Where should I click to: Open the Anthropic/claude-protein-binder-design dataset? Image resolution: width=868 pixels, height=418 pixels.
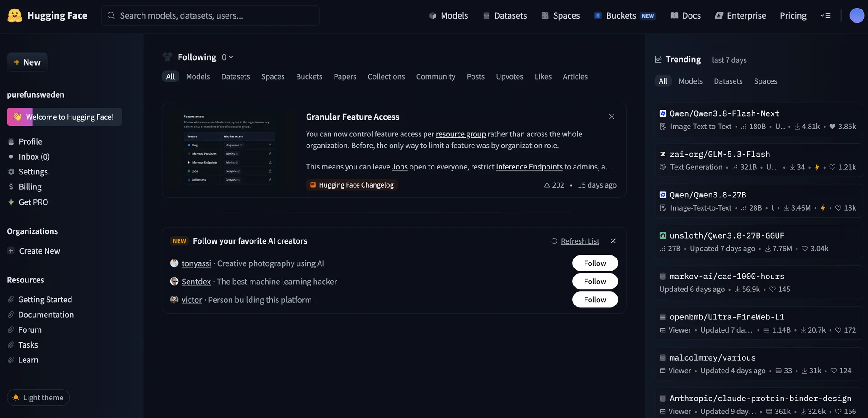click(x=759, y=404)
